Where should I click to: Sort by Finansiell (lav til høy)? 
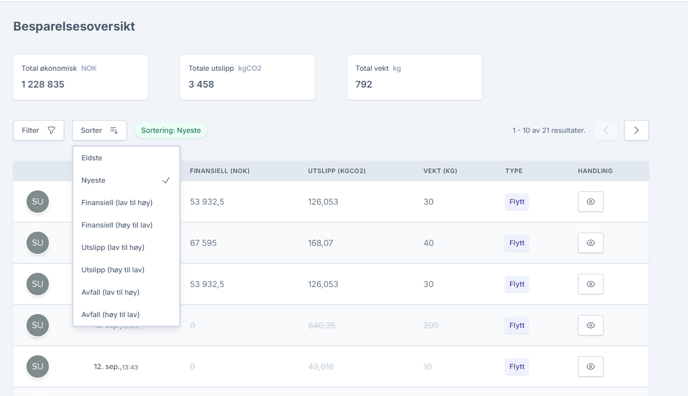126,203
